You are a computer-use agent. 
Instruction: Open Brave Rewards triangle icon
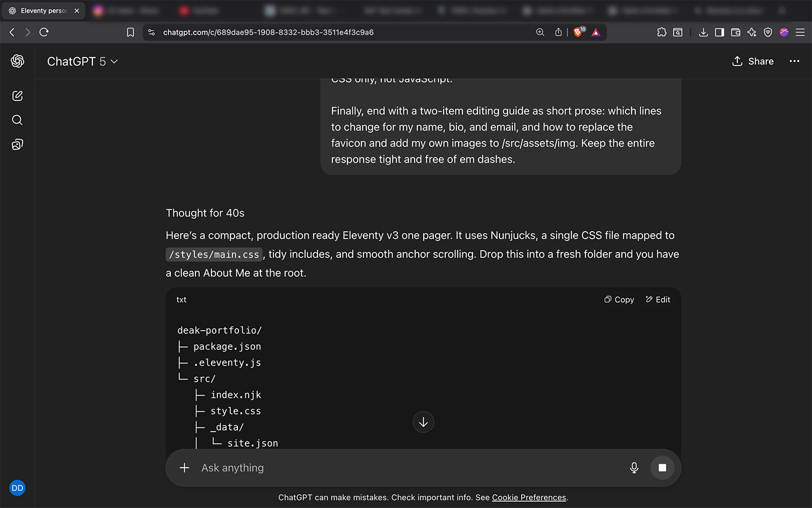tap(596, 32)
